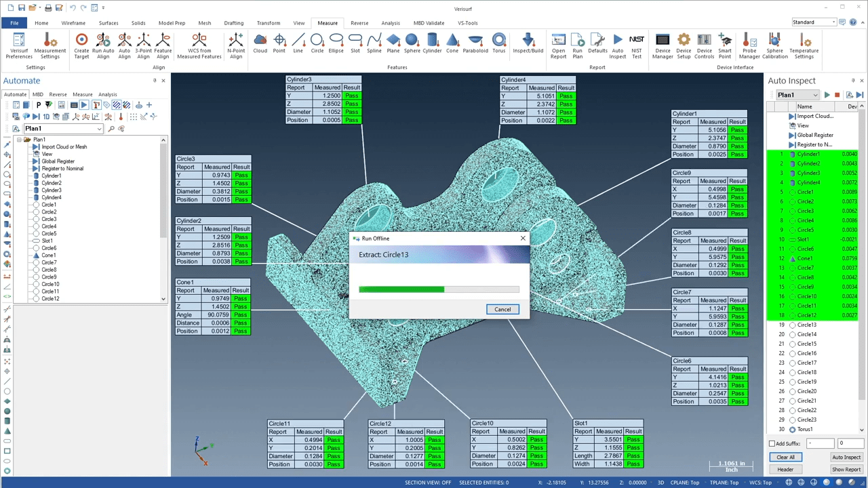Viewport: 868px width, 488px height.
Task: Select the Torus feature tool
Action: coord(499,43)
